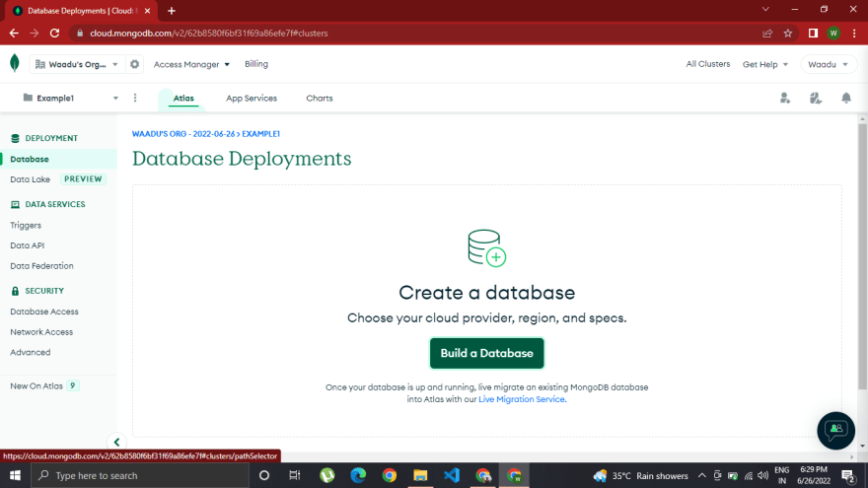
Task: Expand Example1 project dropdown
Action: tap(70, 98)
